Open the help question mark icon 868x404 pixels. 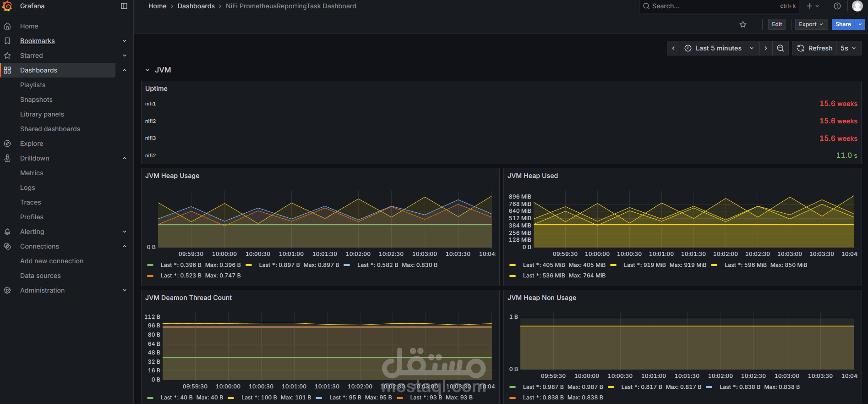coord(837,6)
